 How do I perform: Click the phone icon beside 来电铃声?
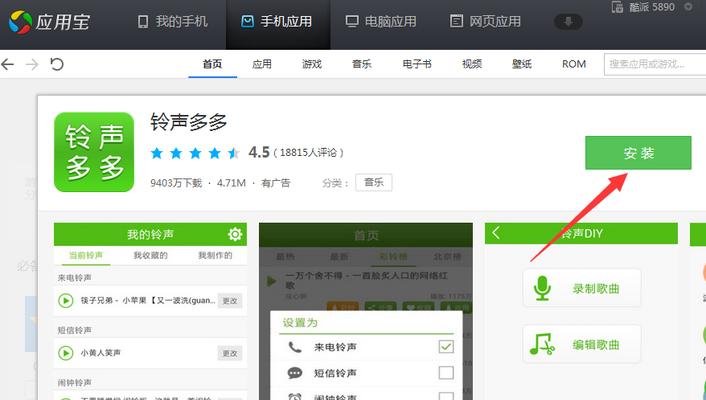tap(295, 347)
